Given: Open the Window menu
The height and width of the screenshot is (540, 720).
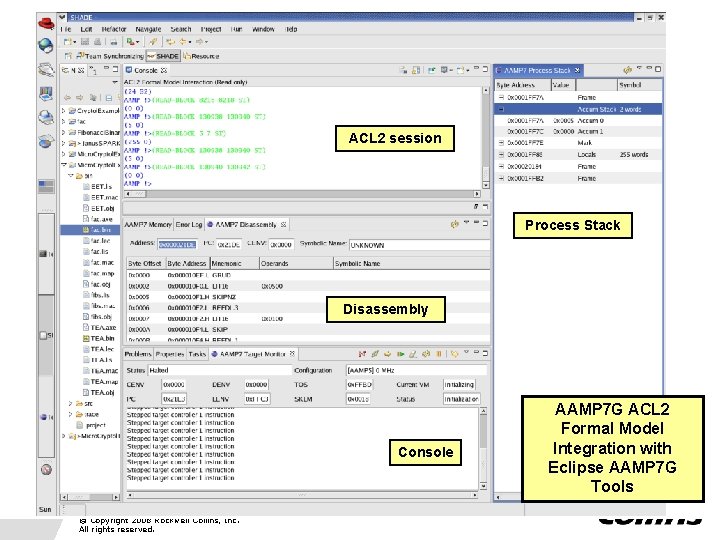Looking at the screenshot, I should [263, 29].
